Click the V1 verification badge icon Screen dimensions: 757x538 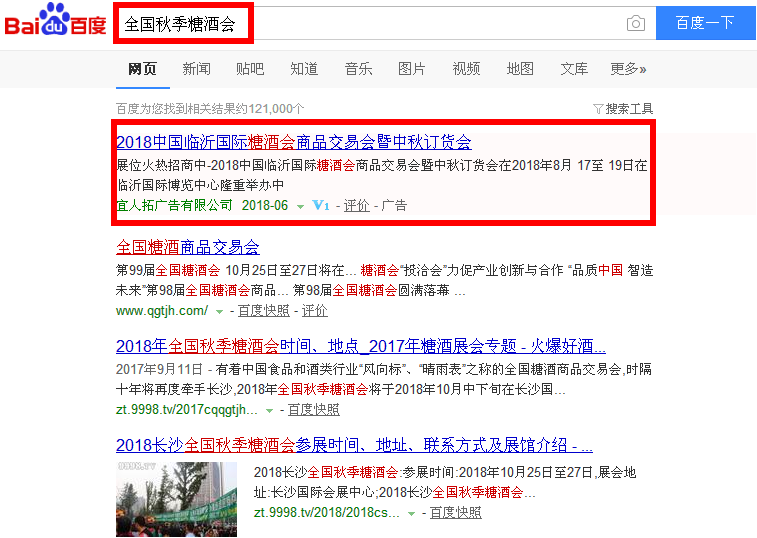[x=321, y=205]
